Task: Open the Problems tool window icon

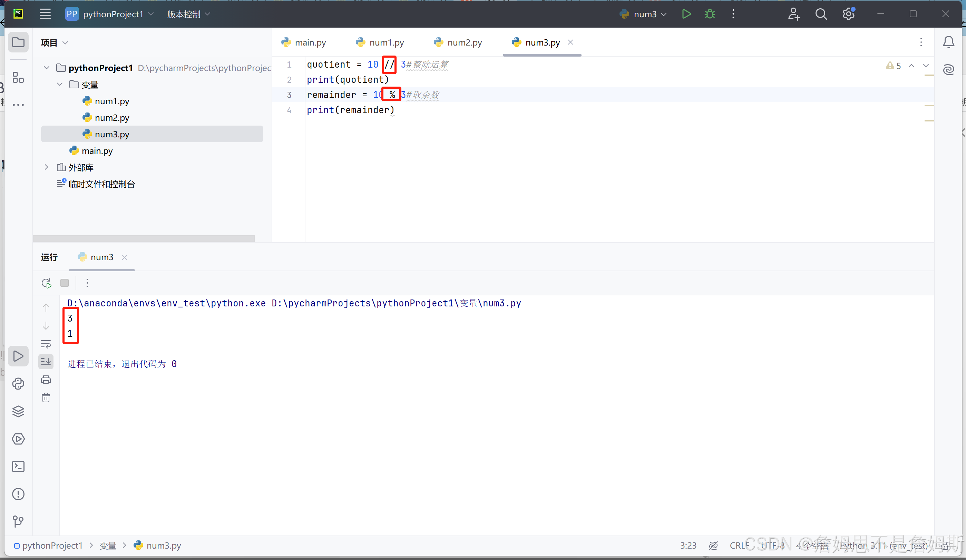Action: pyautogui.click(x=18, y=494)
